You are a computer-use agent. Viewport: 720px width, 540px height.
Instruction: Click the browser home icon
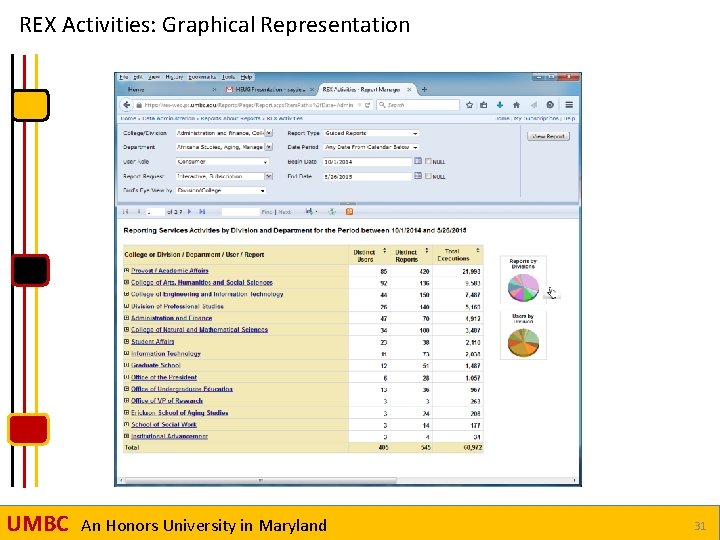(x=517, y=105)
